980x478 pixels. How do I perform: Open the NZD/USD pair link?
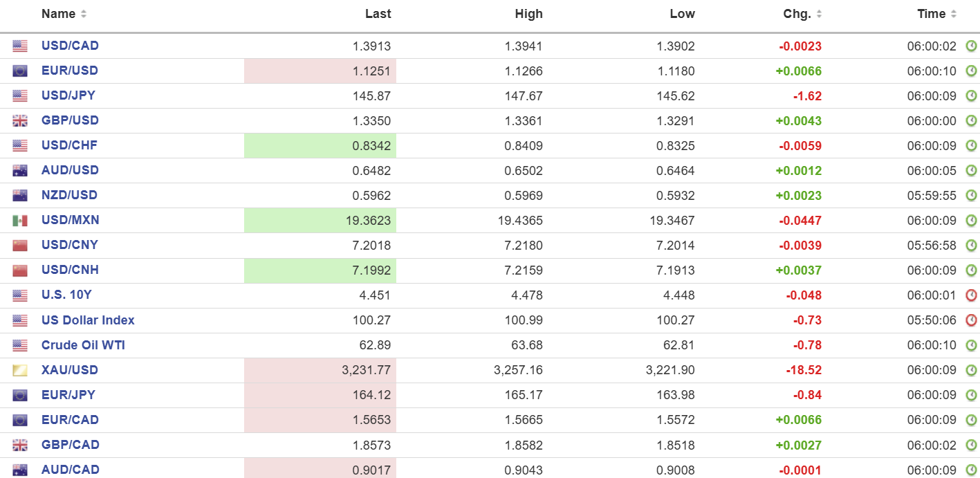click(69, 195)
